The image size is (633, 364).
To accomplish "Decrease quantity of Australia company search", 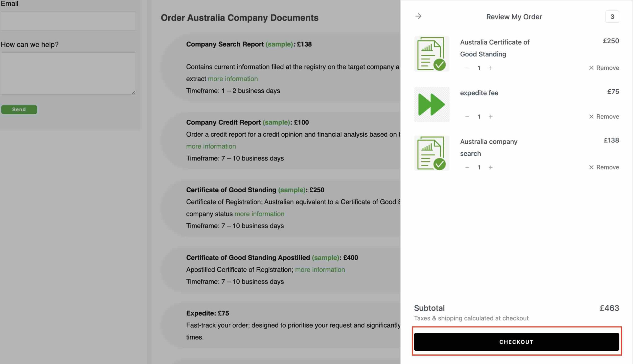I will (467, 167).
